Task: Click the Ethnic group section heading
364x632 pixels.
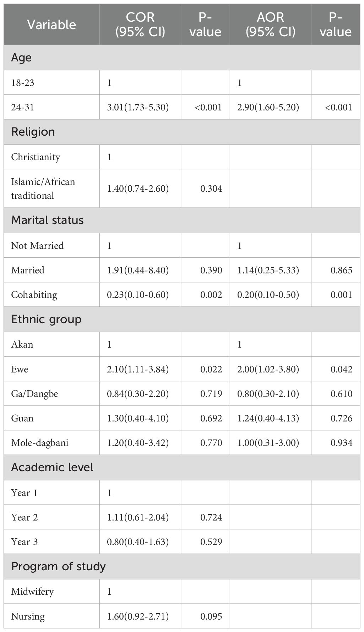Action: pyautogui.click(x=46, y=319)
